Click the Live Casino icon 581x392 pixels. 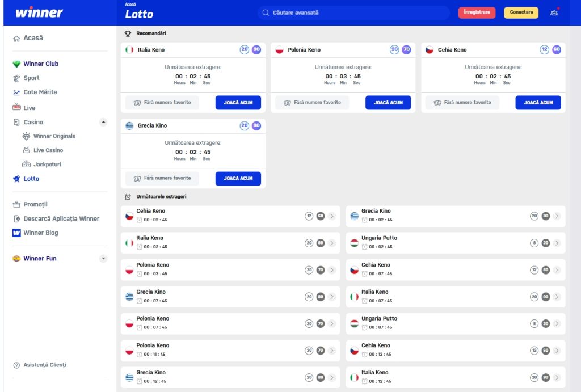26,150
